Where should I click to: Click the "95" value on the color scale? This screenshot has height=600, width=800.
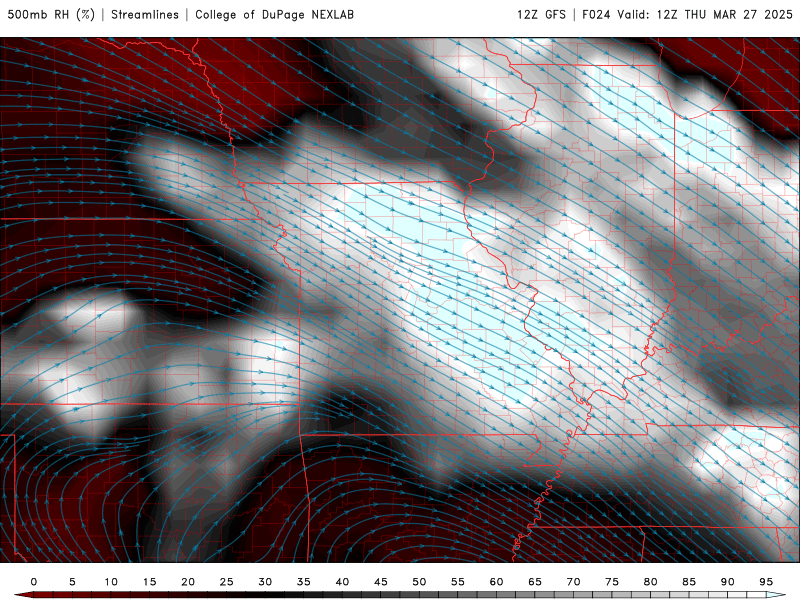pyautogui.click(x=766, y=582)
